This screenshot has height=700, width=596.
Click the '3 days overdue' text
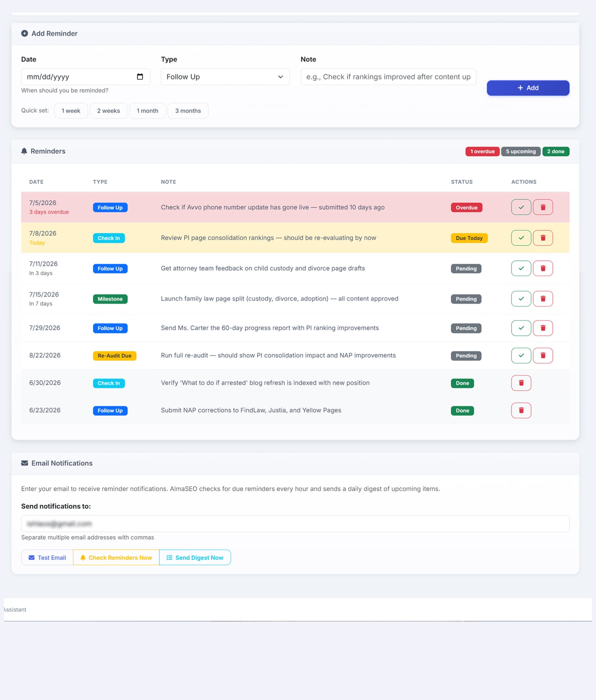click(49, 212)
